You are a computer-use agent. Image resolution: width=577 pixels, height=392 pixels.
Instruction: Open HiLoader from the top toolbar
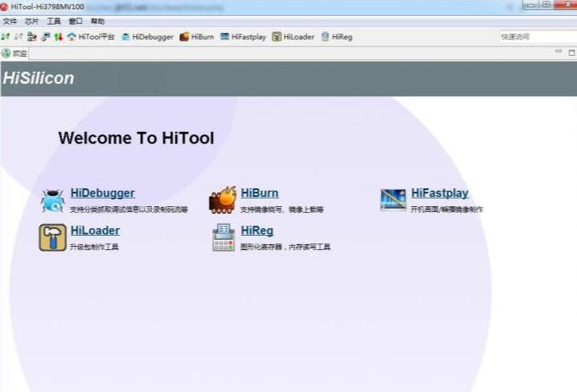coord(293,37)
